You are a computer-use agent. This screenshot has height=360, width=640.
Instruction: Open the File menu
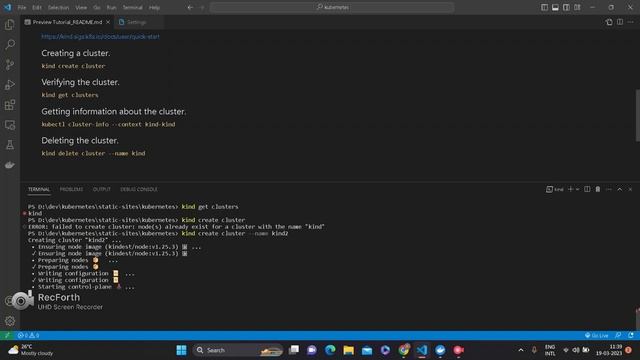point(22,7)
